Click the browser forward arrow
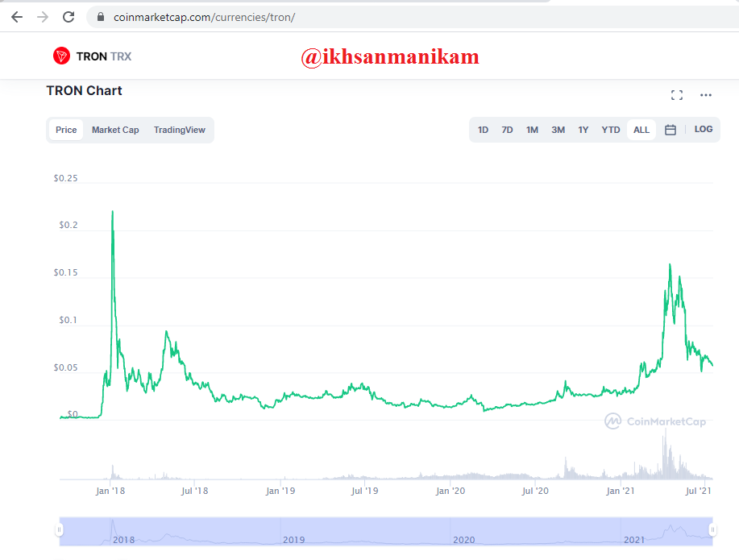The width and height of the screenshot is (739, 560). click(x=43, y=18)
